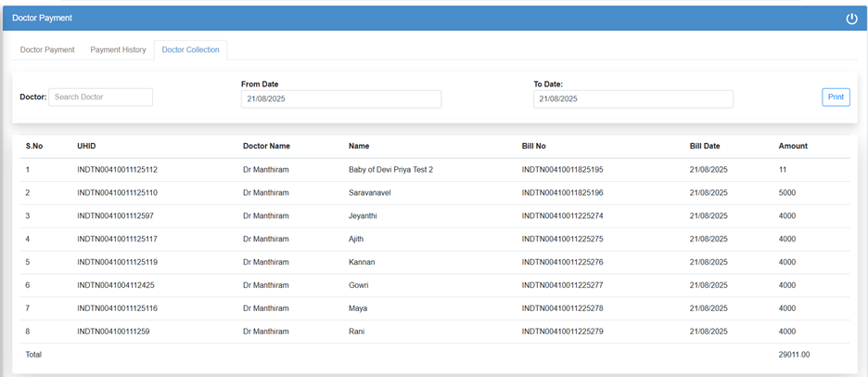Click the Doctor Name column header
This screenshot has width=868, height=377.
pyautogui.click(x=266, y=146)
